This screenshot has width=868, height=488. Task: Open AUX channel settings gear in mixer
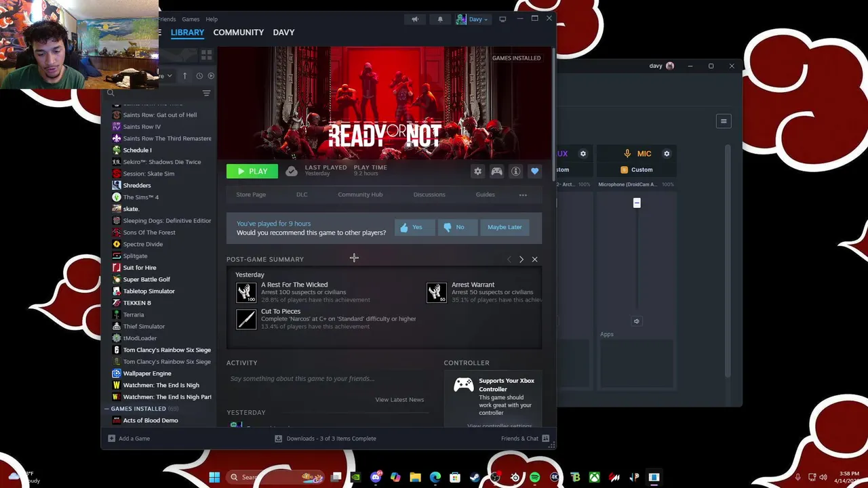point(583,154)
